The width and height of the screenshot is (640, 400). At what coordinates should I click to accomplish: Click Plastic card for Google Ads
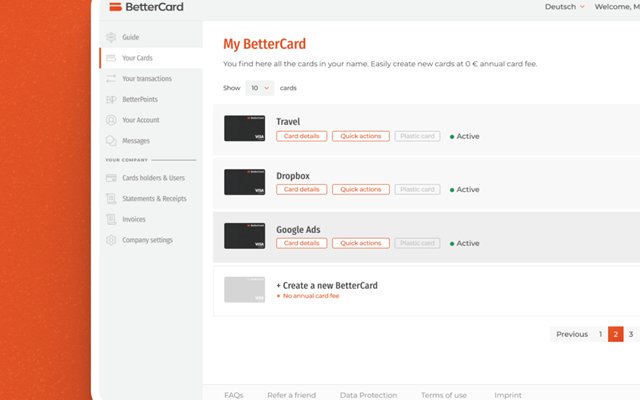417,243
